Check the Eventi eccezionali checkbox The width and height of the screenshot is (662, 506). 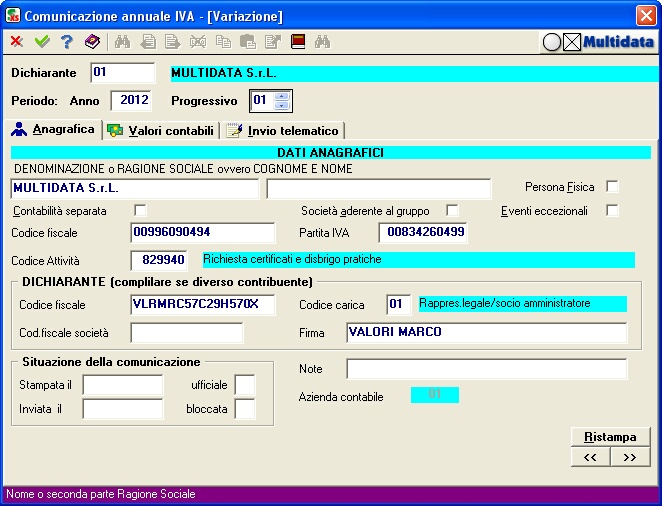pos(612,210)
